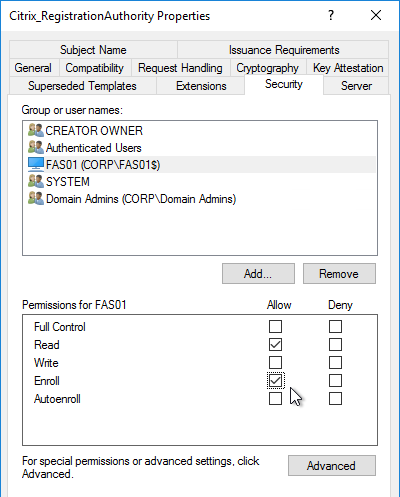
Task: Switch to the Subject Name tab
Action: 93,50
